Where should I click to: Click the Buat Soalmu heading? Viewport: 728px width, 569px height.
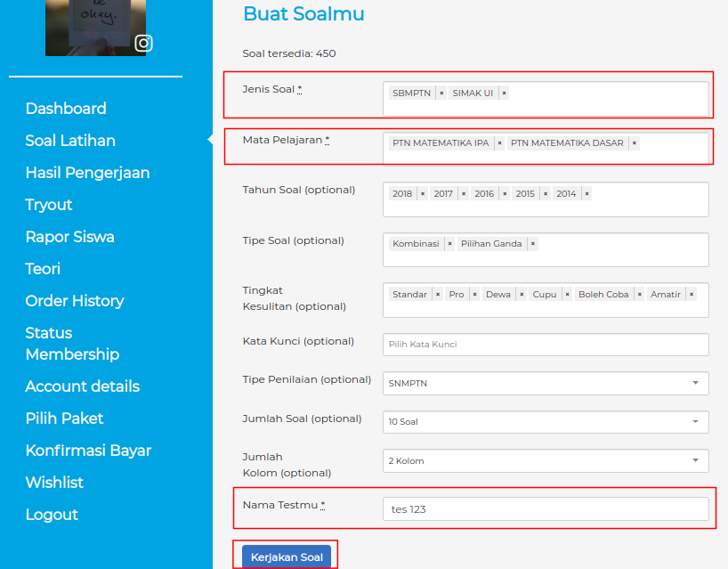pos(303,14)
